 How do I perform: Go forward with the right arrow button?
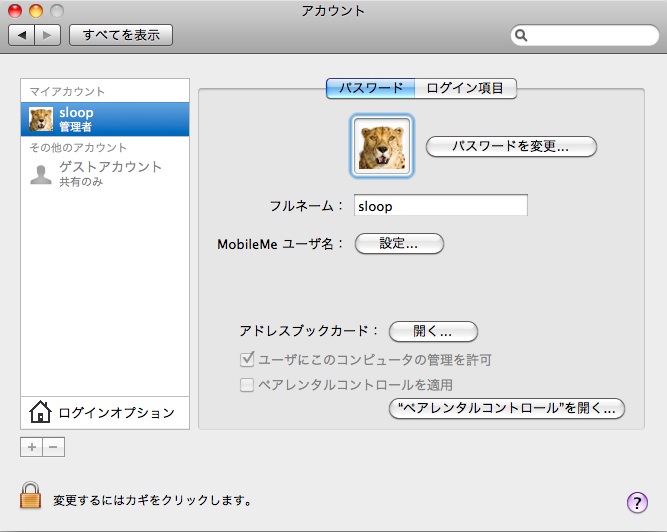47,35
